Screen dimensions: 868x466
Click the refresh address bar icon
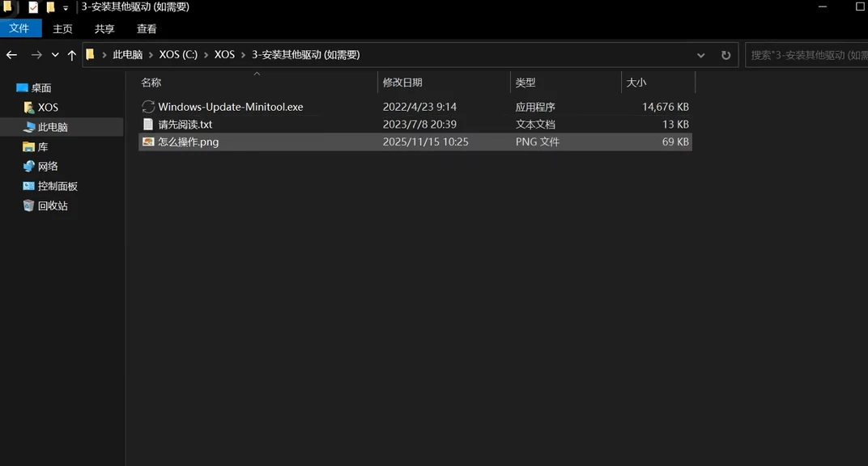tap(725, 55)
